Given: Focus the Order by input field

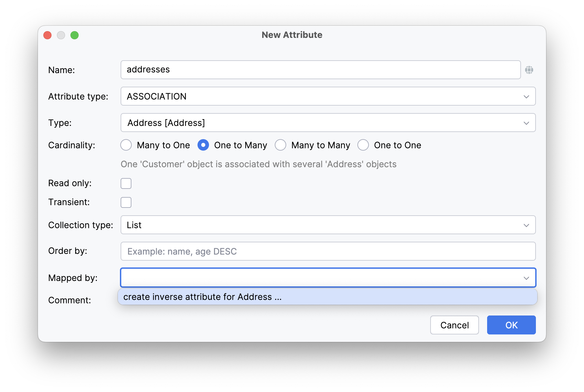Looking at the screenshot, I should pos(328,252).
